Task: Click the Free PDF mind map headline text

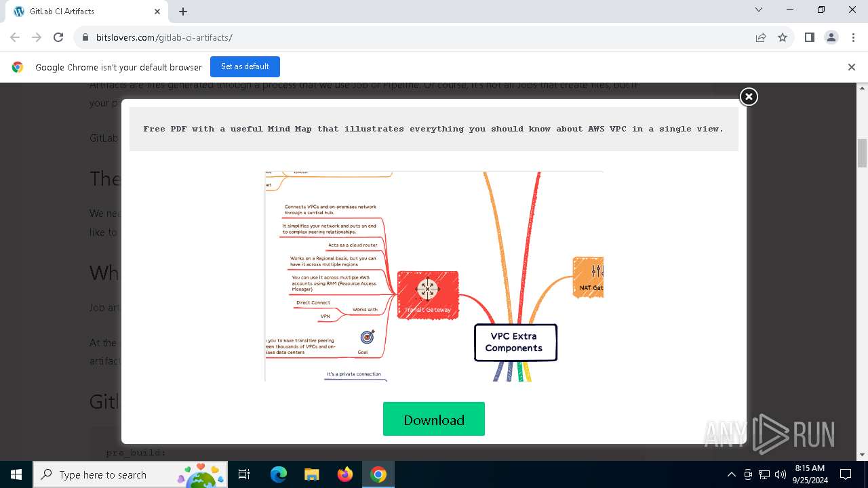Action: point(433,129)
